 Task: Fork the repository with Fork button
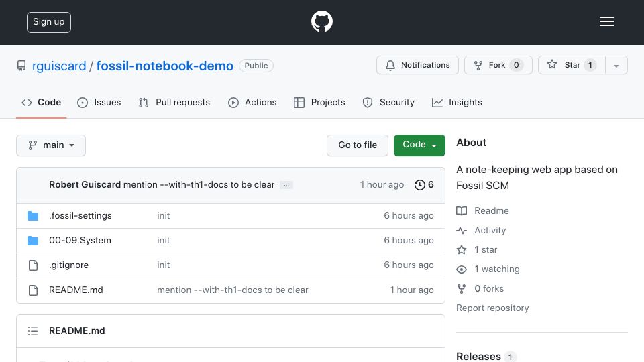pyautogui.click(x=498, y=65)
